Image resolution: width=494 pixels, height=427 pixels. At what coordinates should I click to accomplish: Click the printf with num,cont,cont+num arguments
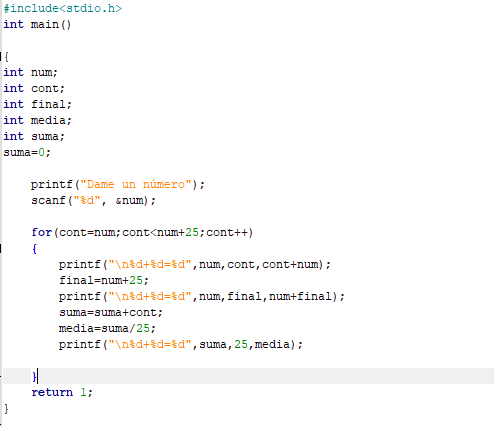[x=195, y=264]
